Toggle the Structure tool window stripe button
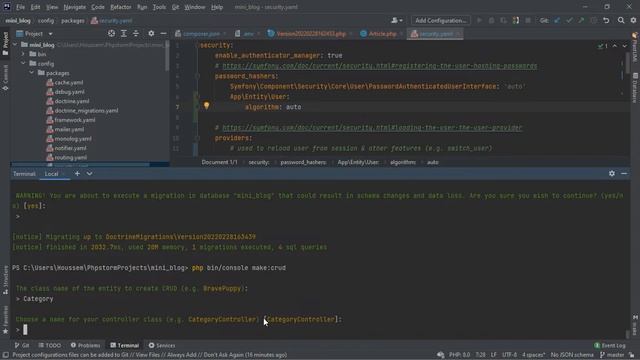This screenshot has width=640, height=360. [5, 280]
